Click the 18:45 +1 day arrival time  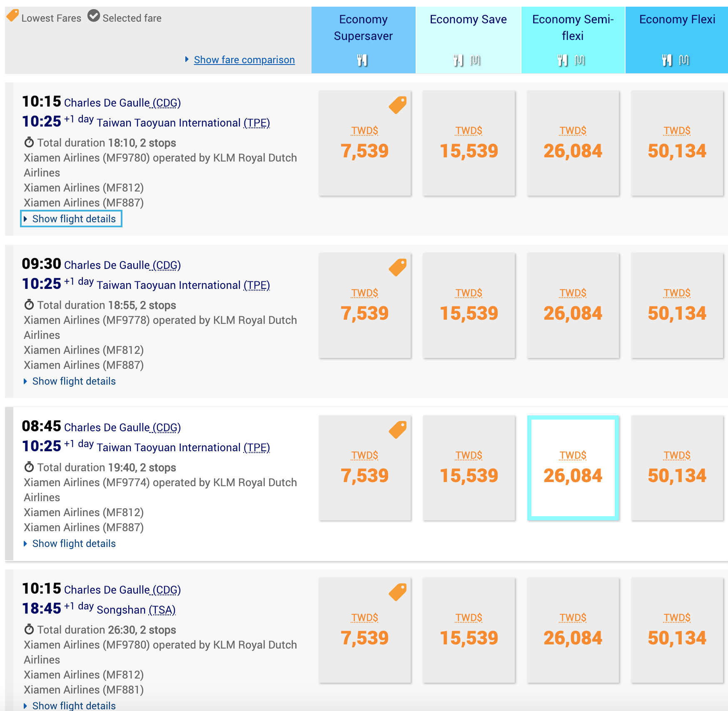58,608
